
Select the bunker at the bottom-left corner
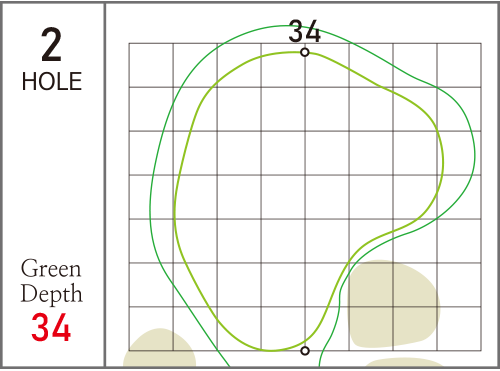(x=159, y=348)
